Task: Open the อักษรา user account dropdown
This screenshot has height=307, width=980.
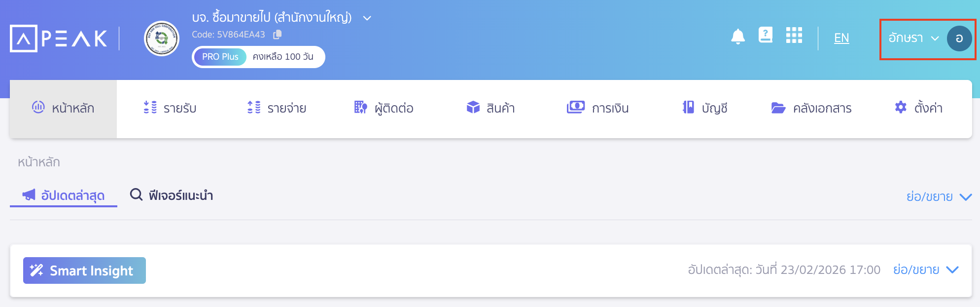Action: click(x=913, y=38)
